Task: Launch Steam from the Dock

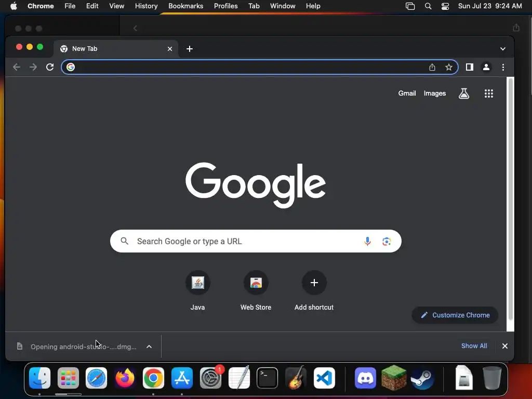Action: (422, 379)
